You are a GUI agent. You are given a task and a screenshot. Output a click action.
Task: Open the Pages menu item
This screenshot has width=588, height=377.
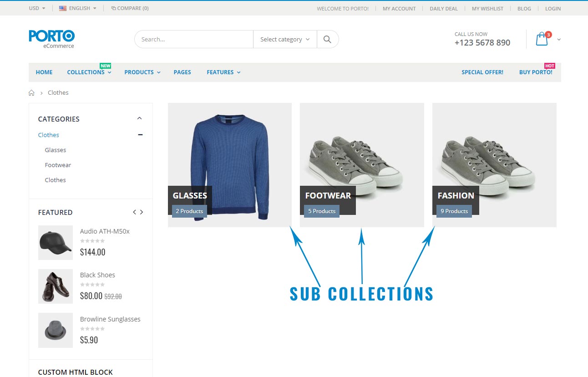pos(182,72)
